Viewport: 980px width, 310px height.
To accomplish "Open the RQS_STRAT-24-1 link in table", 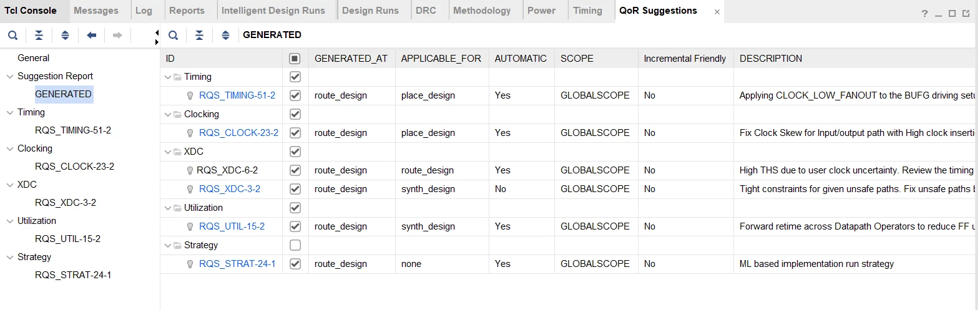I will coord(237,264).
